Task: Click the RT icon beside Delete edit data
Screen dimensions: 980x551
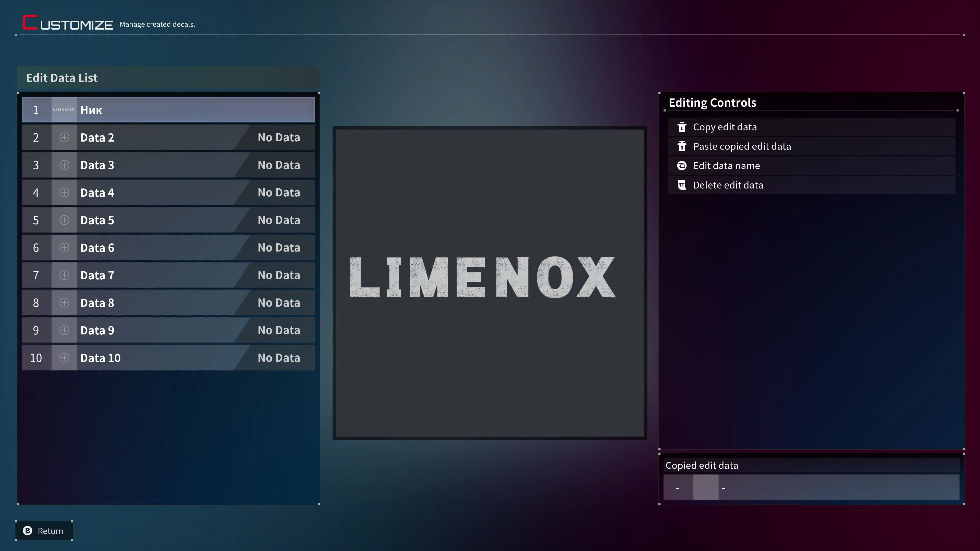Action: [682, 185]
